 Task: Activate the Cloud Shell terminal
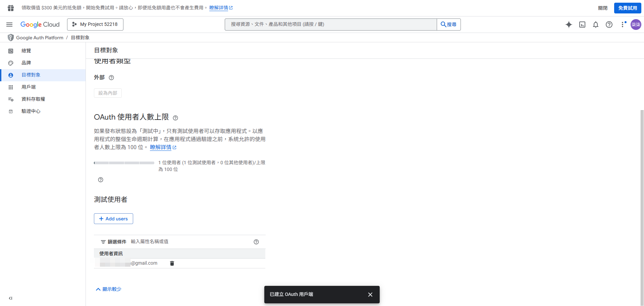582,25
